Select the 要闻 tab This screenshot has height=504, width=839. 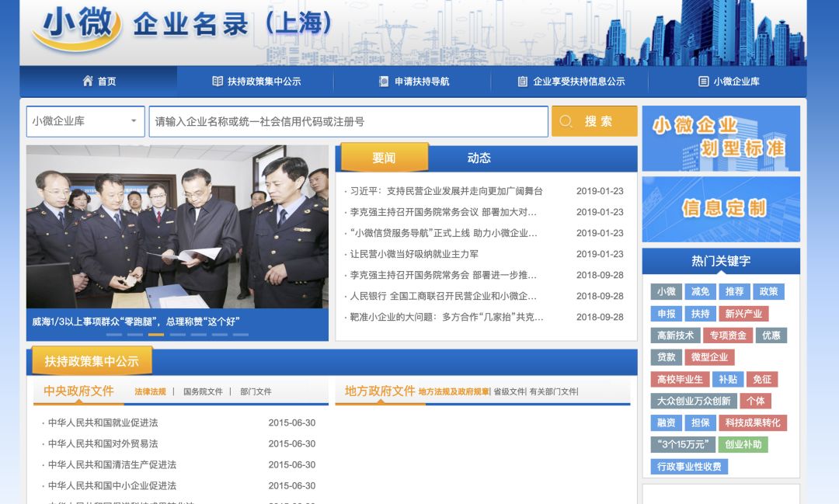coord(385,157)
